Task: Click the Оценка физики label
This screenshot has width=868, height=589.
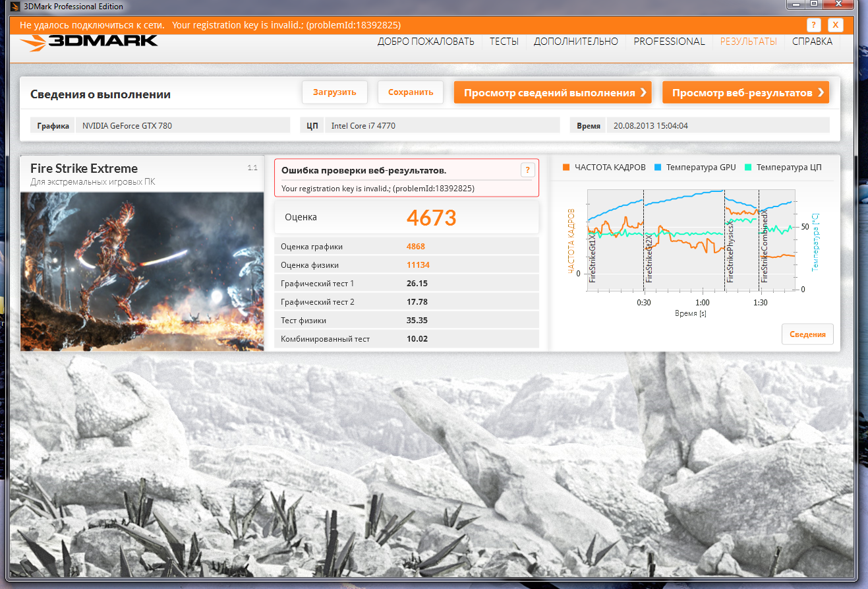Action: [x=310, y=265]
